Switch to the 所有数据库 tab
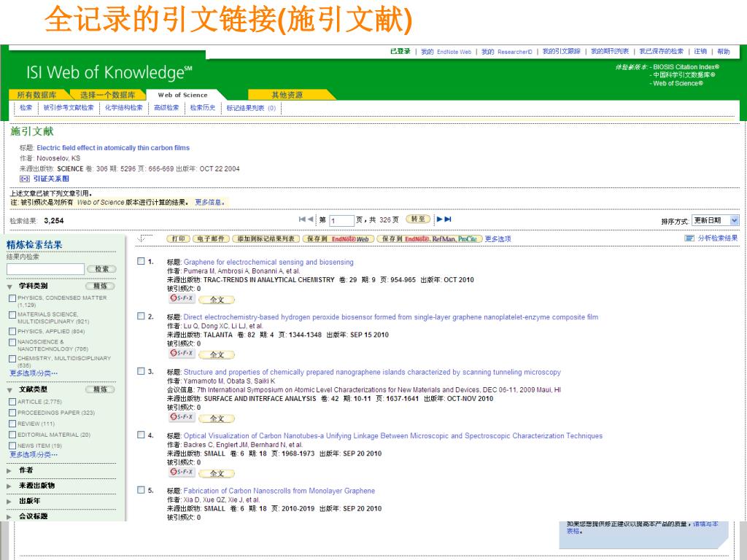The image size is (747, 560). [x=37, y=95]
